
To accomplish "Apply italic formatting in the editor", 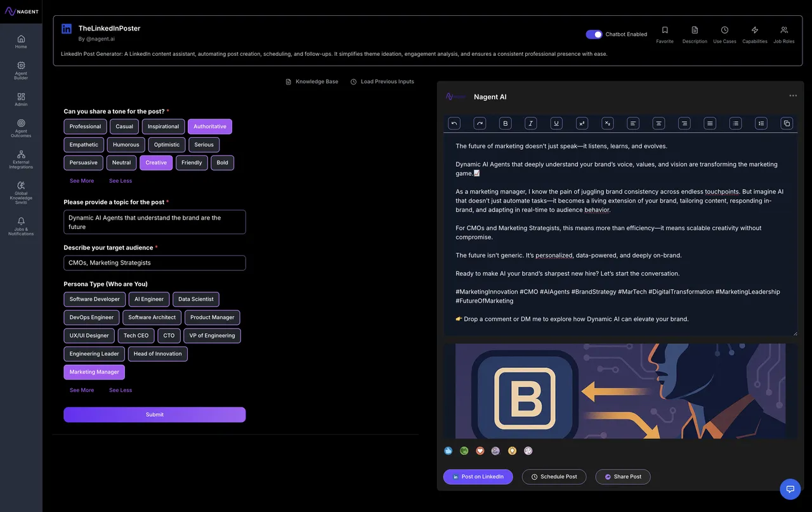I will (531, 124).
